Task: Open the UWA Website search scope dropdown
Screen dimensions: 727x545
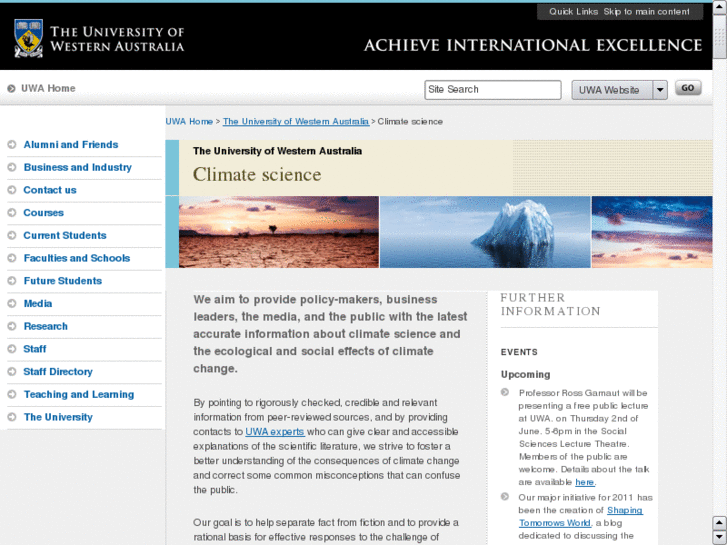Action: (x=619, y=90)
